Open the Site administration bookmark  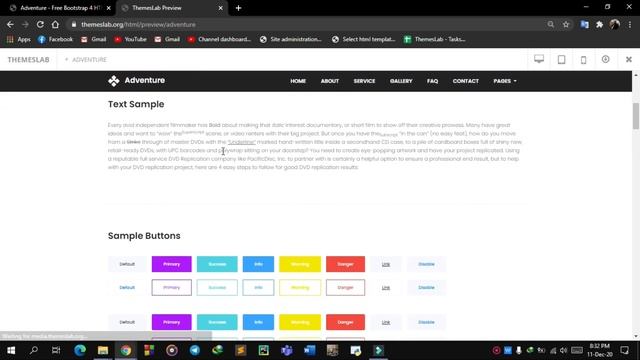pyautogui.click(x=291, y=39)
